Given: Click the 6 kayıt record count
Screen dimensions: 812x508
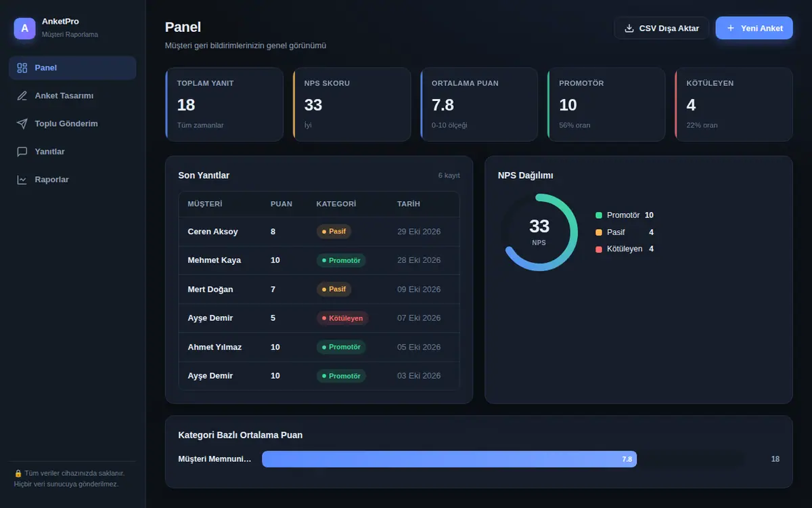Looking at the screenshot, I should click(x=449, y=175).
